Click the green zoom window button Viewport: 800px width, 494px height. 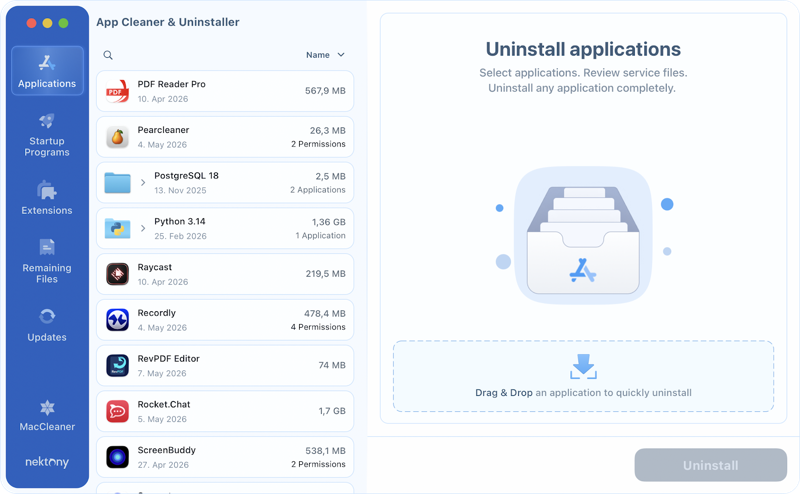pyautogui.click(x=63, y=23)
